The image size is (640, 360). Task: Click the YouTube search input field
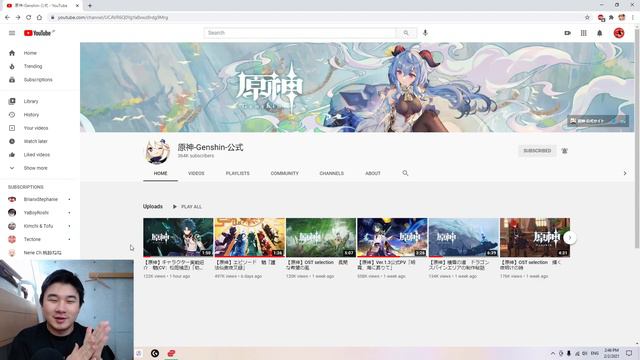pos(300,33)
